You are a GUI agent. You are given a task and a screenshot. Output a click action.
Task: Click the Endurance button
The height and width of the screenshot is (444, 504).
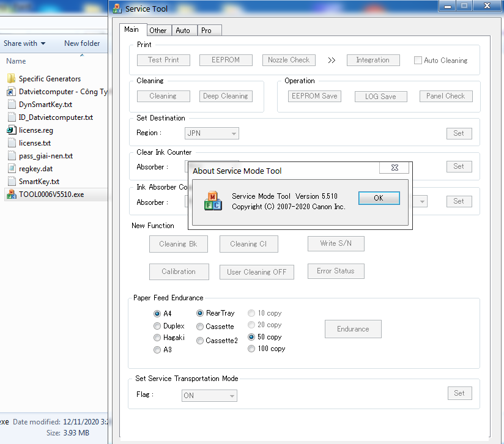tap(353, 329)
